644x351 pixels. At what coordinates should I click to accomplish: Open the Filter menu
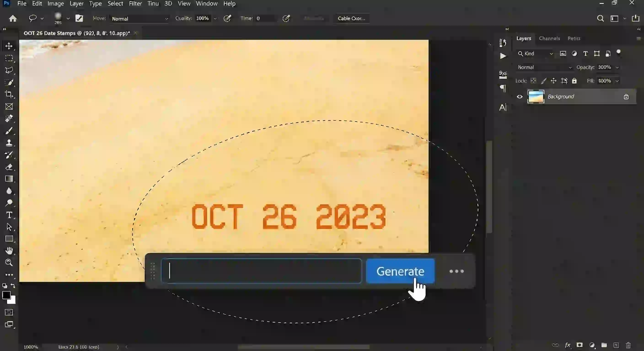tap(135, 3)
